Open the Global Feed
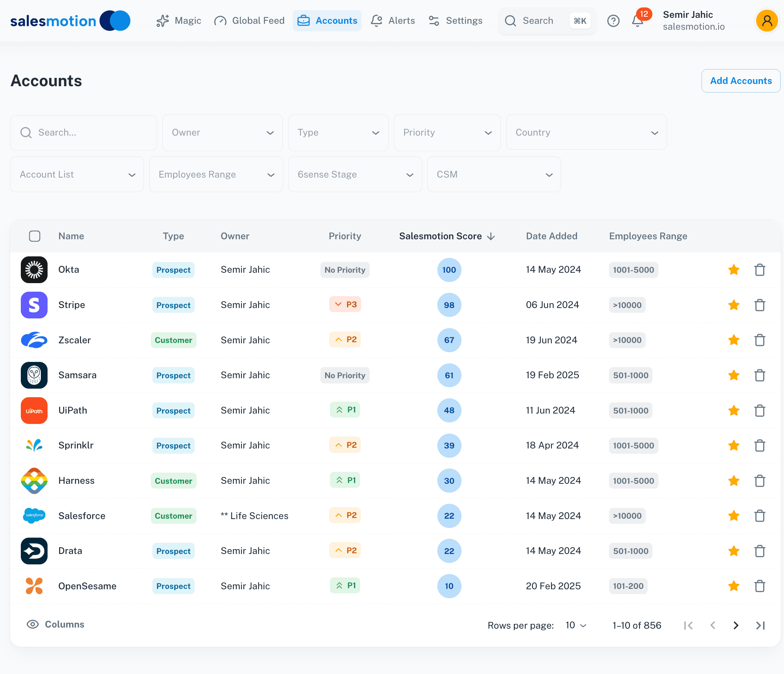The height and width of the screenshot is (674, 784). (249, 21)
